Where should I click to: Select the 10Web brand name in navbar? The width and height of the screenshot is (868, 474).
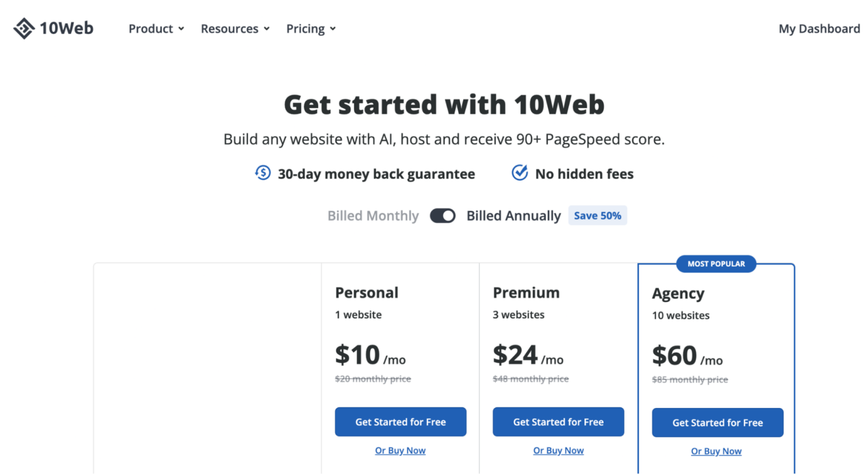pyautogui.click(x=67, y=28)
